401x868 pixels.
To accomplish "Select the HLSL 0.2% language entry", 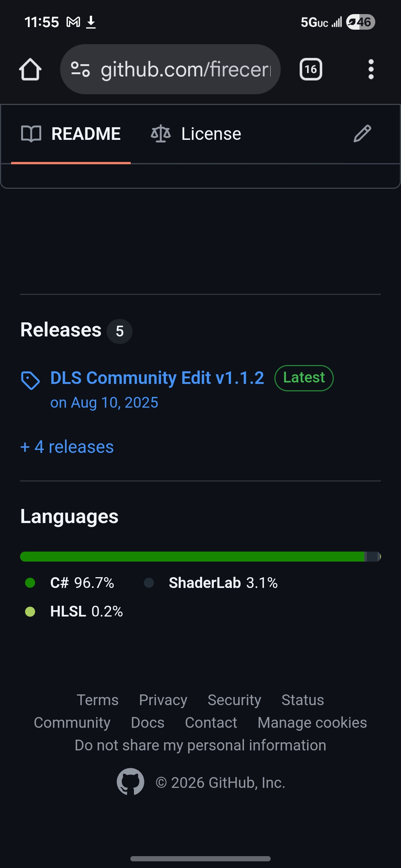I will [86, 611].
